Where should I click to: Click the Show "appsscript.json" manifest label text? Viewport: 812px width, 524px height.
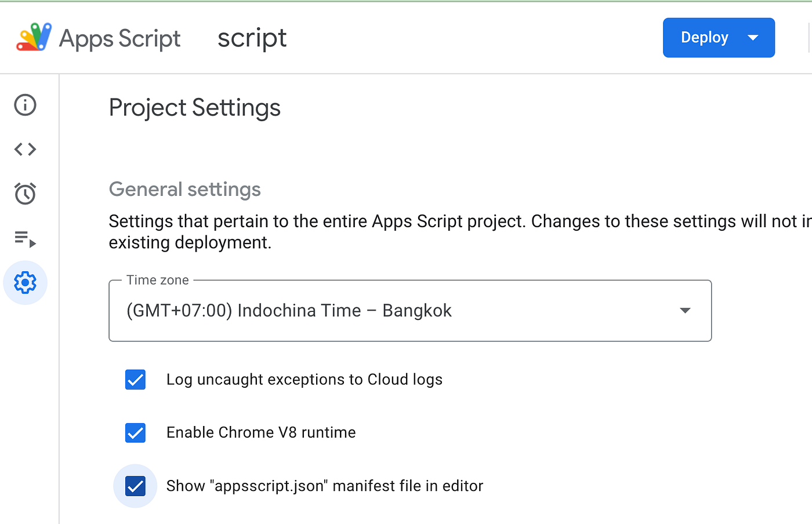click(324, 486)
